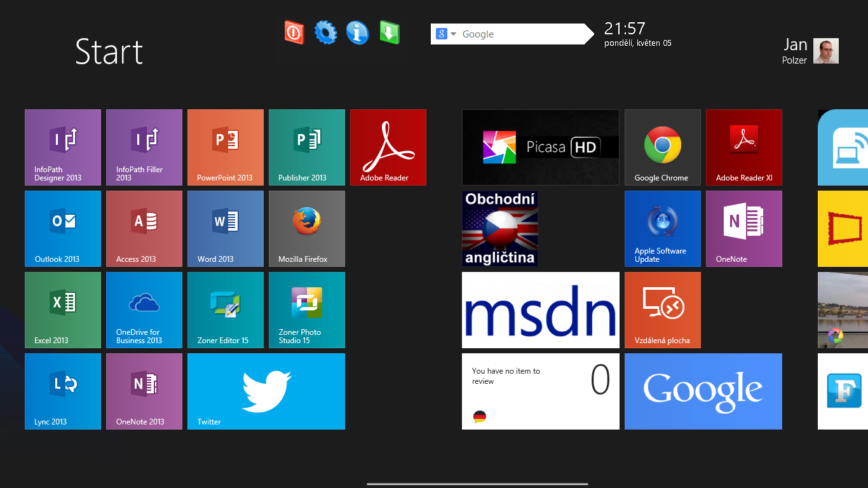Launch Mozilla Firefox
Image resolution: width=868 pixels, height=488 pixels.
tap(307, 229)
